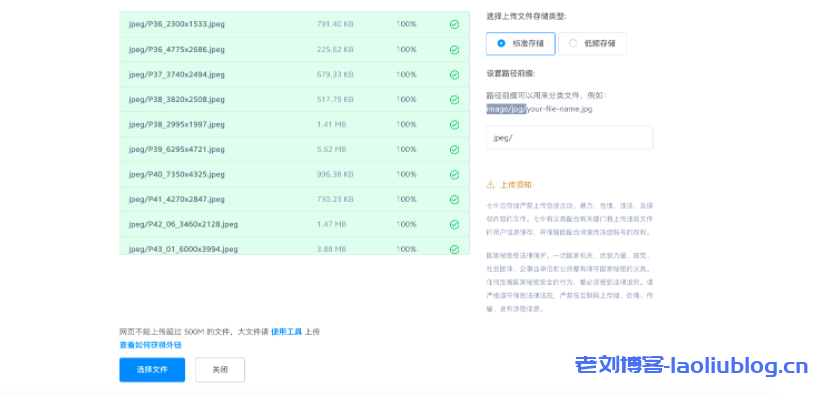Click the file name jpeg/P37_3740x2494.jpeg
The height and width of the screenshot is (403, 834).
tap(177, 74)
